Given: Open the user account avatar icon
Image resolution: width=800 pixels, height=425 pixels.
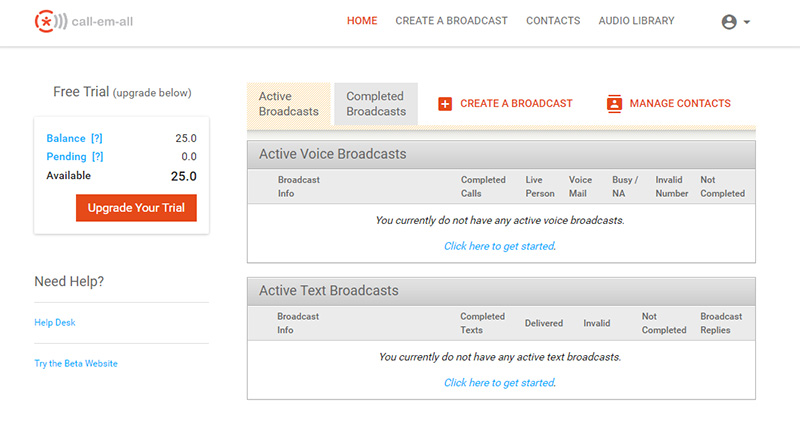Looking at the screenshot, I should pyautogui.click(x=729, y=22).
